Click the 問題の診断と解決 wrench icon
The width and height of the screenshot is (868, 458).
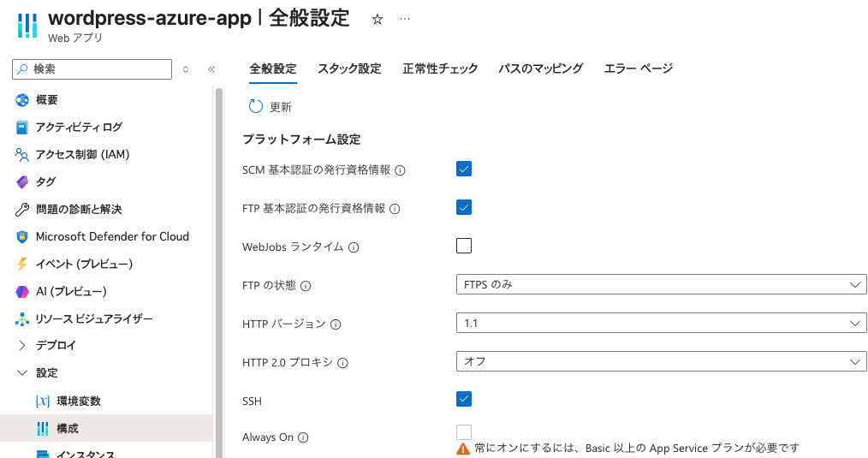pos(22,210)
